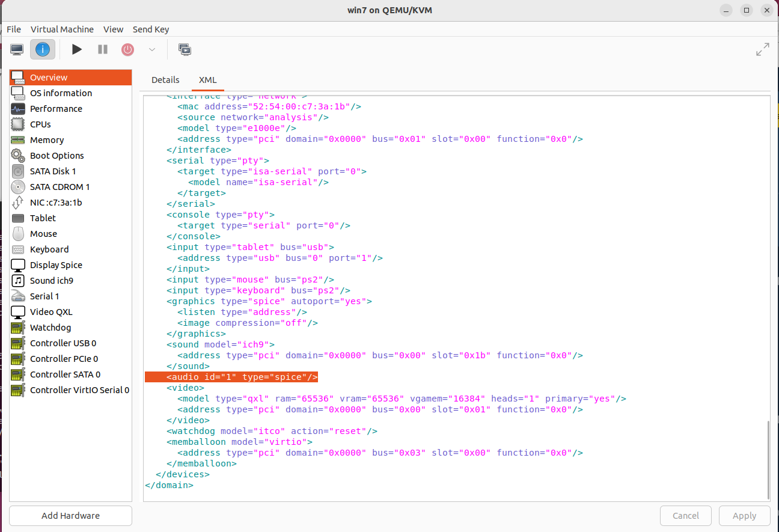
Task: Select SATA Disk 1 in sidebar
Action: click(53, 171)
